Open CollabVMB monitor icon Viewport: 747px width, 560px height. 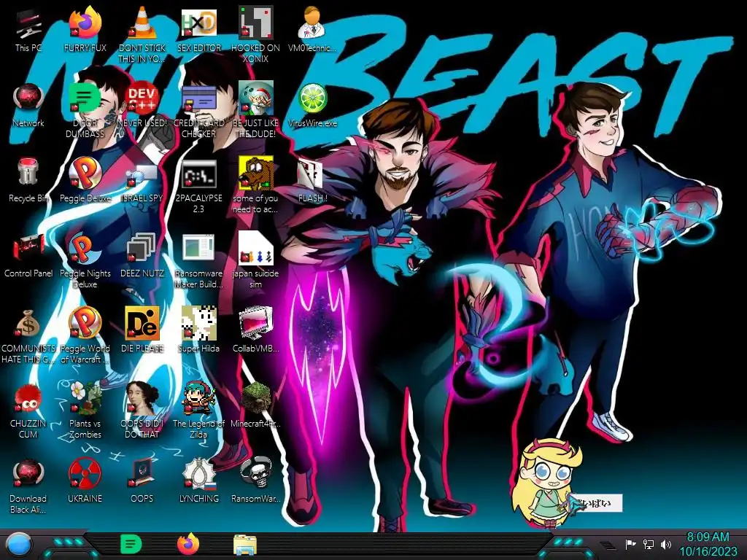[x=255, y=330]
